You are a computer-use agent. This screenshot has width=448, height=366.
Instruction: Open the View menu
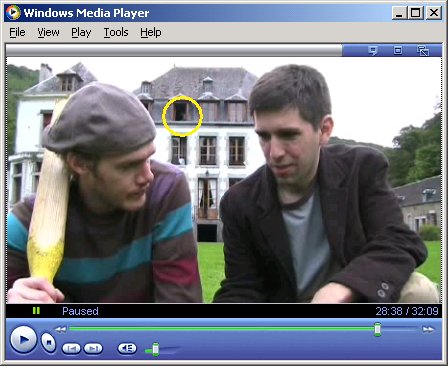[48, 32]
